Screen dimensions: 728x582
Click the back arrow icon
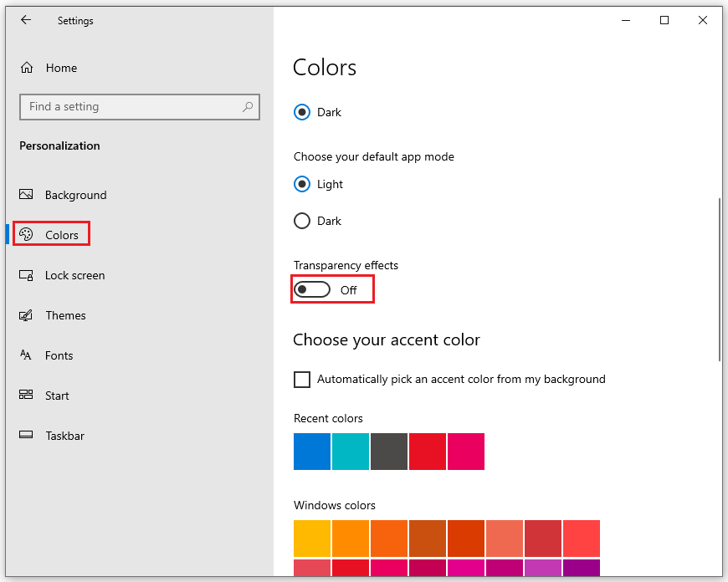point(26,20)
